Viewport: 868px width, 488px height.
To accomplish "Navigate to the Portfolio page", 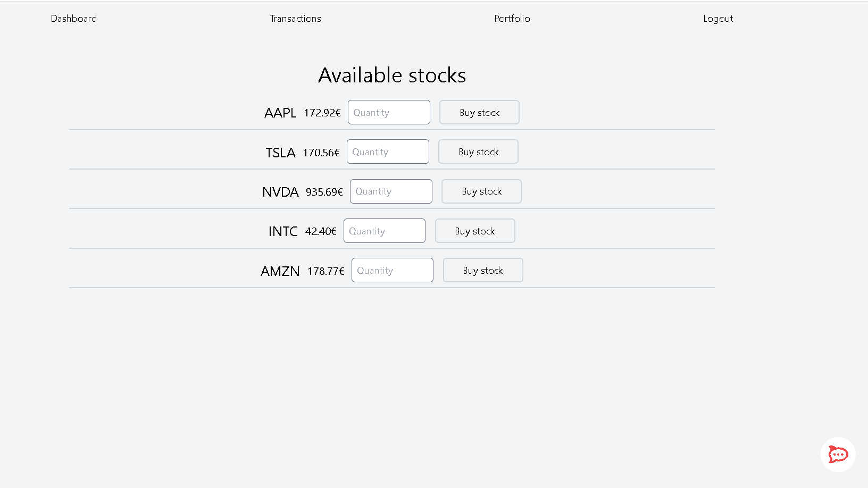I will (512, 19).
